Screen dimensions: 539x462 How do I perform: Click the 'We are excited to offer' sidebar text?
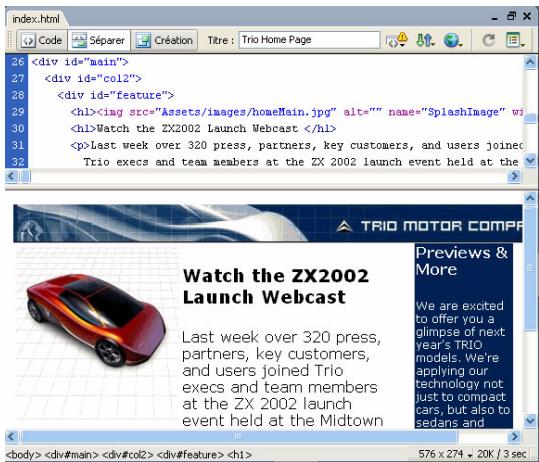pos(463,364)
